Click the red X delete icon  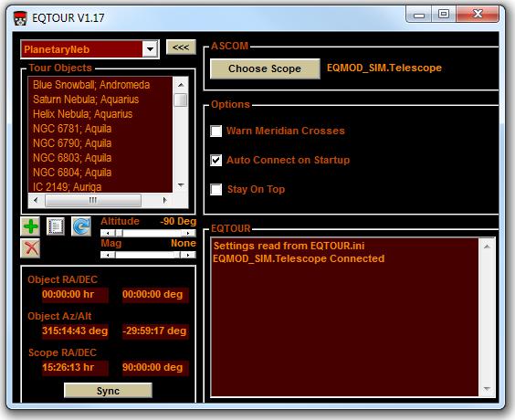click(x=30, y=248)
